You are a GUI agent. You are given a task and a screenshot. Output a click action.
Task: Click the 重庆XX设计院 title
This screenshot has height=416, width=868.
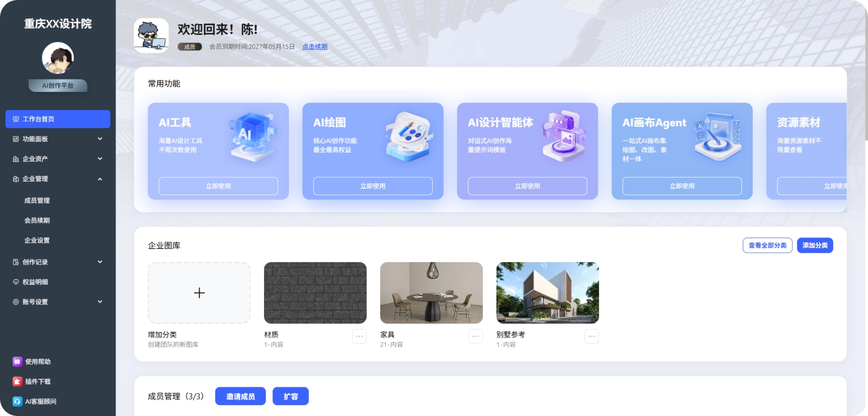click(x=58, y=24)
